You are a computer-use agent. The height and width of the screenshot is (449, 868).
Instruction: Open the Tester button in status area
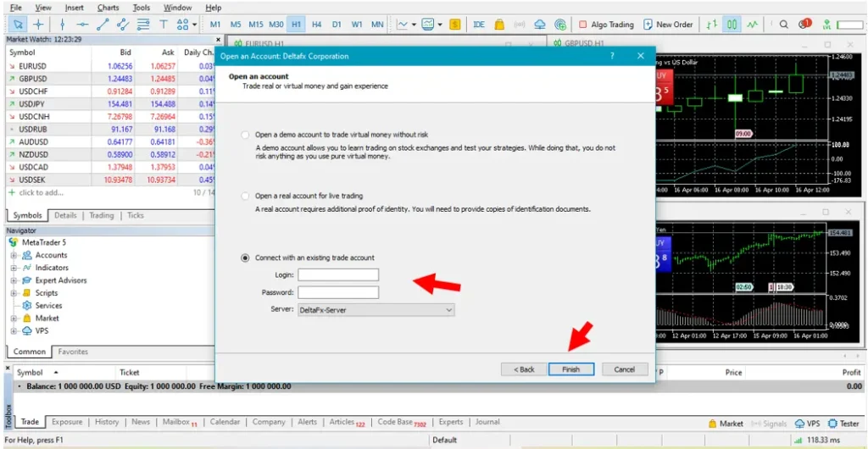(x=843, y=424)
